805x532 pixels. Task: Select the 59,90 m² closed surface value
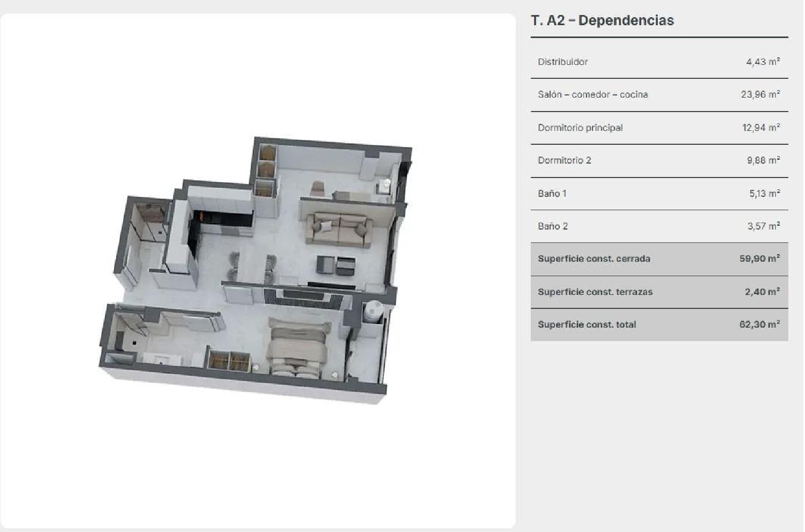pyautogui.click(x=759, y=259)
